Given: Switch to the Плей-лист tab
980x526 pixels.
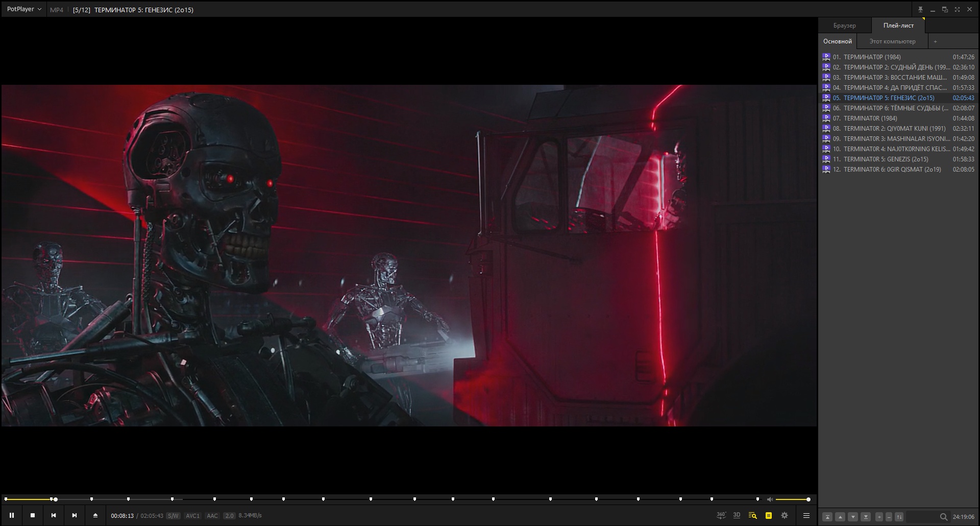Looking at the screenshot, I should click(898, 26).
